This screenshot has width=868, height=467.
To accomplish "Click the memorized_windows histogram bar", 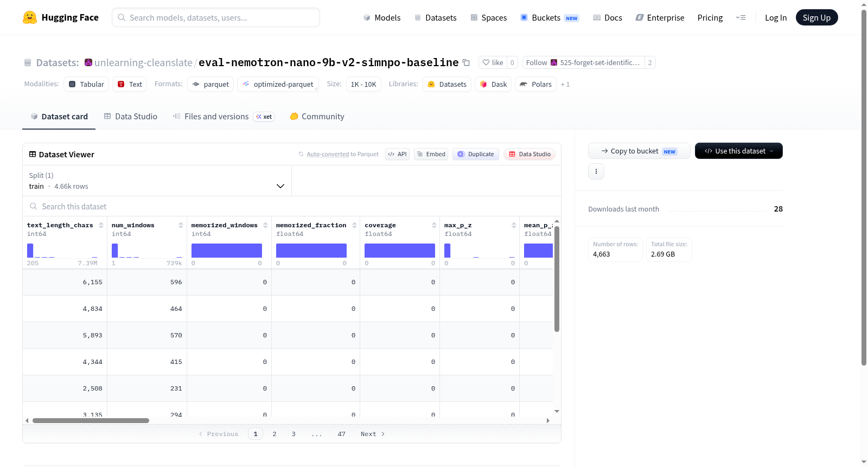I will coord(227,251).
